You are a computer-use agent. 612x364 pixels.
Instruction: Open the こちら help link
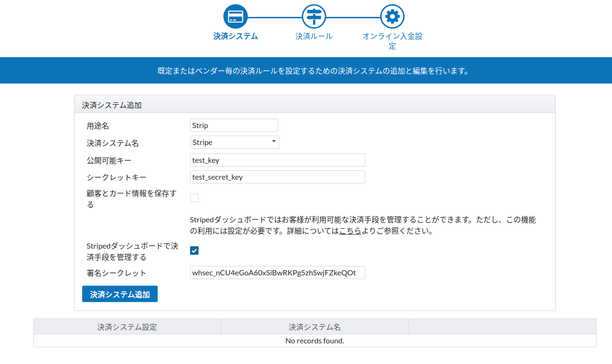350,231
